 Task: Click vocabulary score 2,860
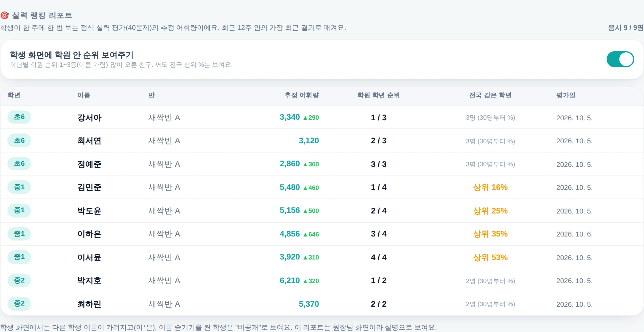click(290, 164)
